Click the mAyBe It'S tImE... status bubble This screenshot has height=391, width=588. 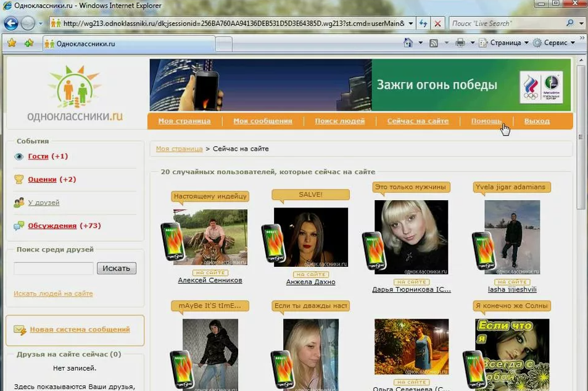[210, 306]
